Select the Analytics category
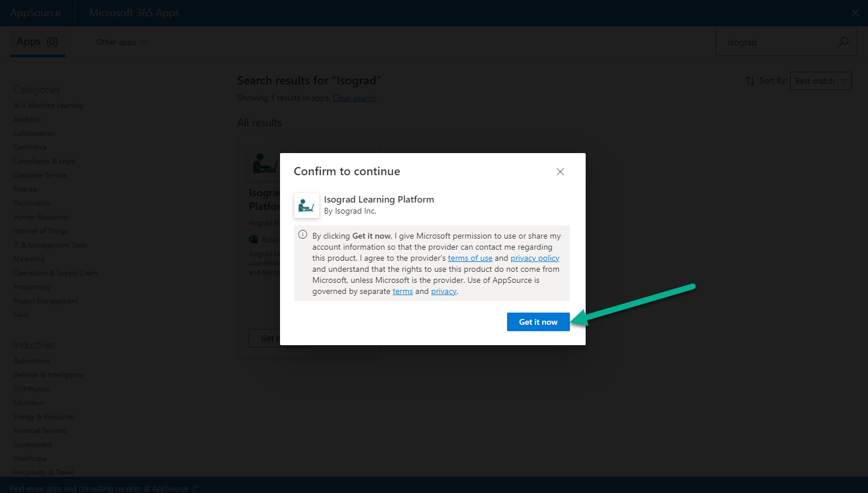Viewport: 868px width, 493px height. 27,119
